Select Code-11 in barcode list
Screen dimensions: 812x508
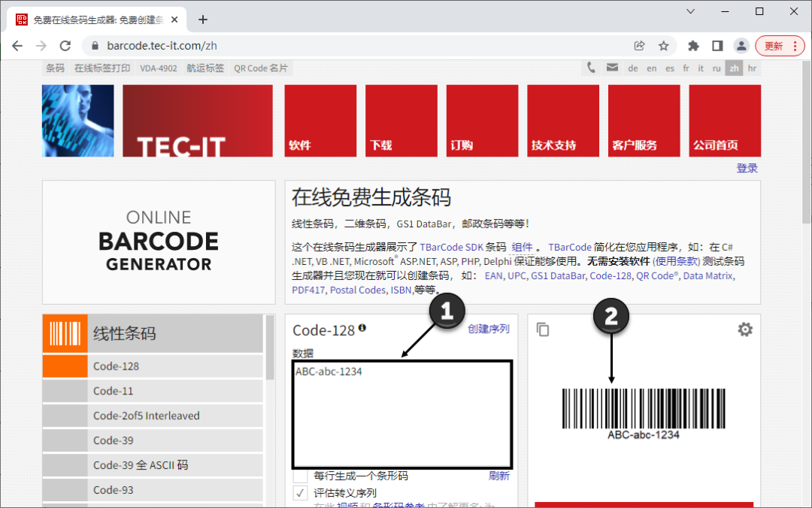pos(153,391)
